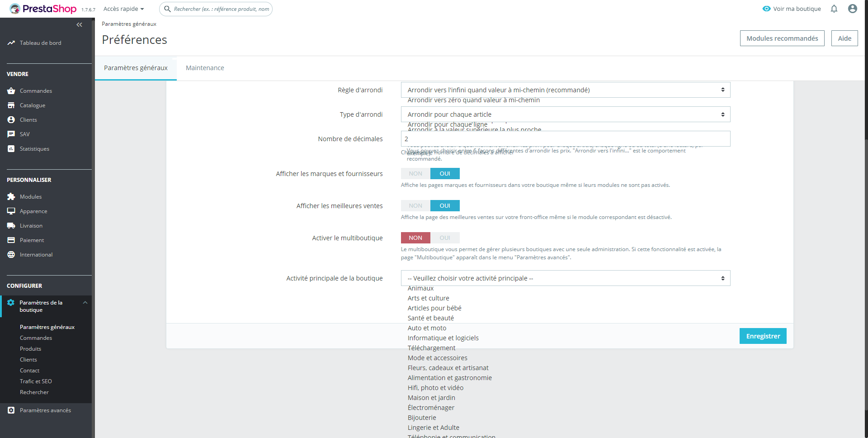Set Afficher les marques et fournisseurs to NON
Screen dimensions: 868x438
[x=415, y=174]
